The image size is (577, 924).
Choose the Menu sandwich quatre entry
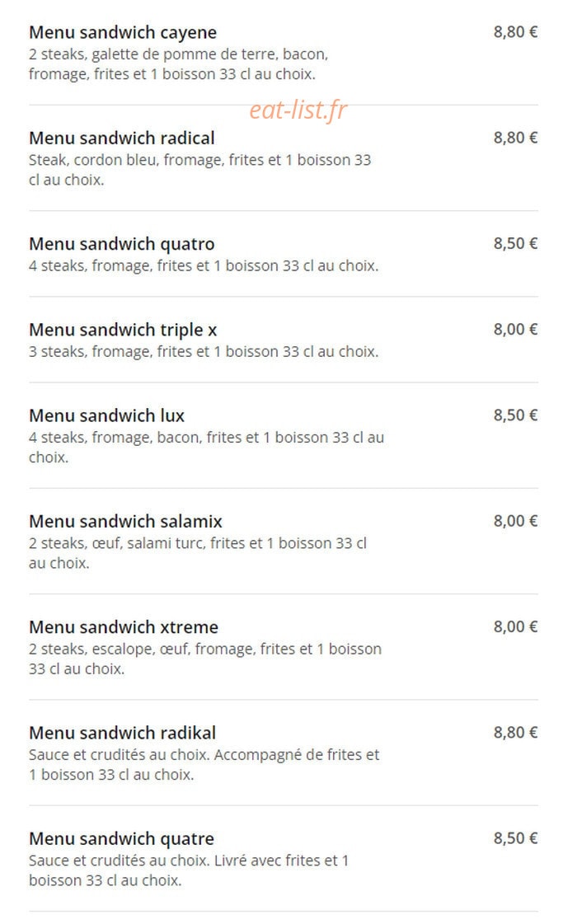[121, 838]
